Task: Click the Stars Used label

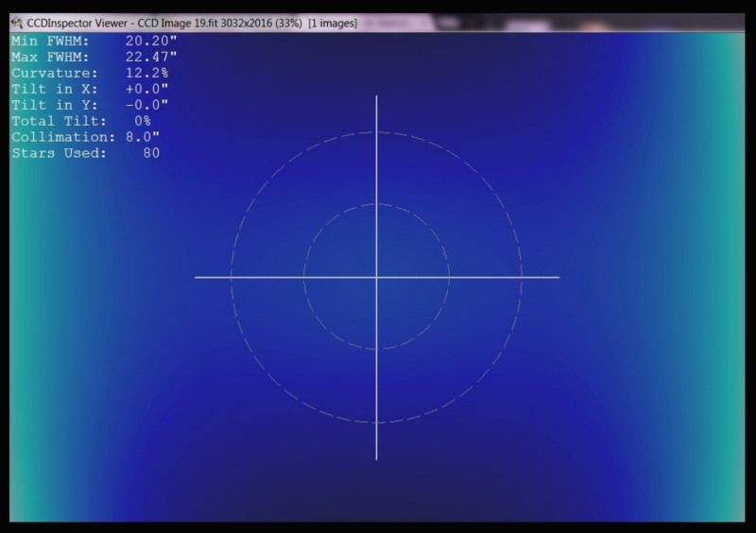Action: pos(59,153)
